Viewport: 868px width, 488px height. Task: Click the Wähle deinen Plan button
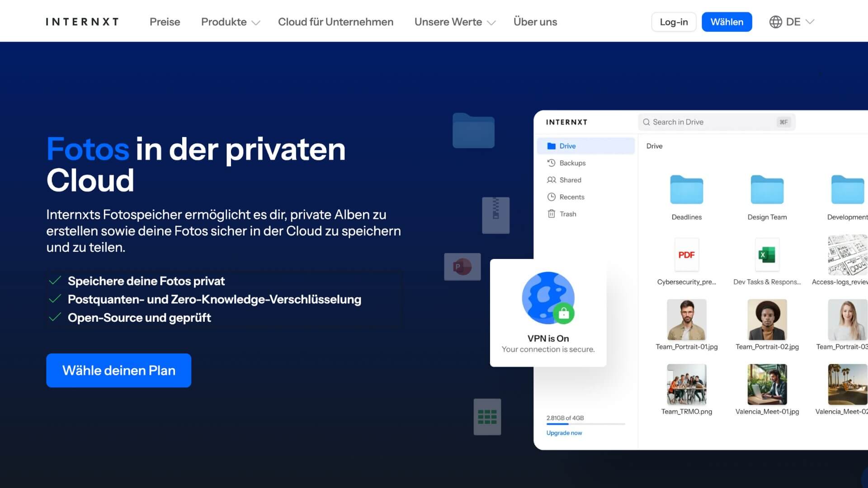click(118, 370)
